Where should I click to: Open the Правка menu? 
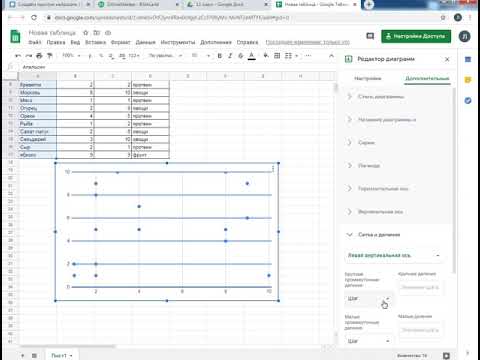[56, 42]
